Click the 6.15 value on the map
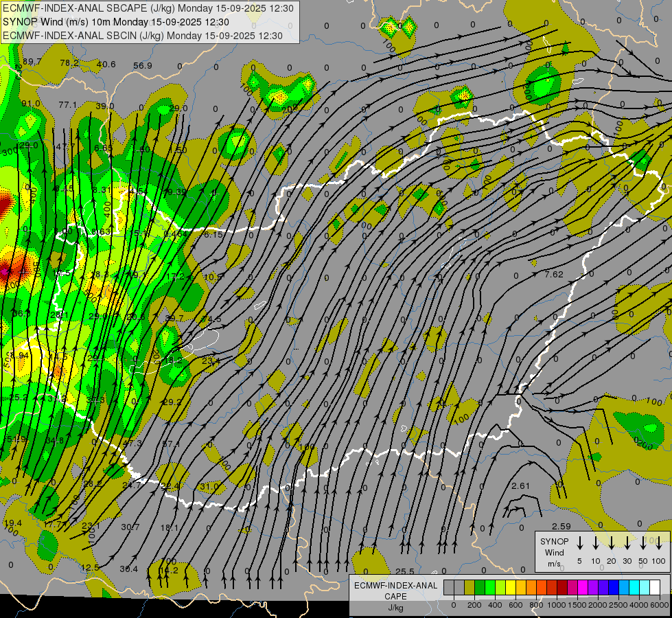The width and height of the screenshot is (672, 618). tap(213, 235)
